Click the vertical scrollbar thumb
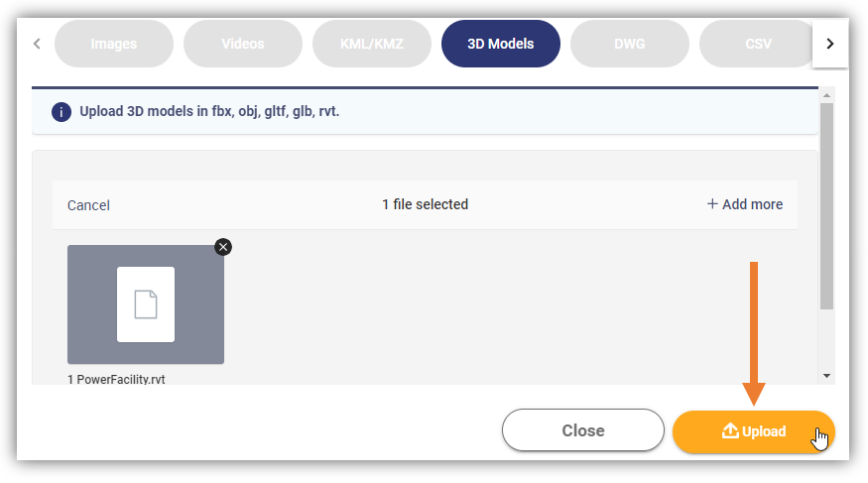Viewport: 868px width, 483px height. (x=826, y=206)
